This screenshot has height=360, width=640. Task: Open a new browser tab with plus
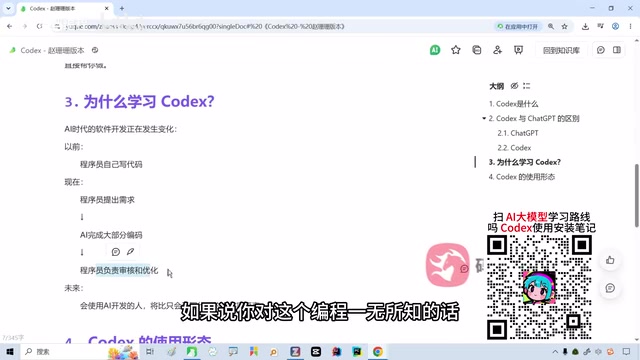(122, 8)
